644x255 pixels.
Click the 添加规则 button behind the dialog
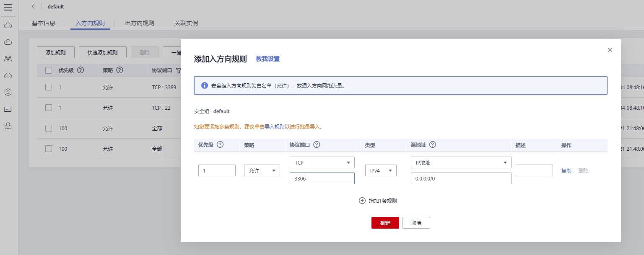pyautogui.click(x=56, y=52)
